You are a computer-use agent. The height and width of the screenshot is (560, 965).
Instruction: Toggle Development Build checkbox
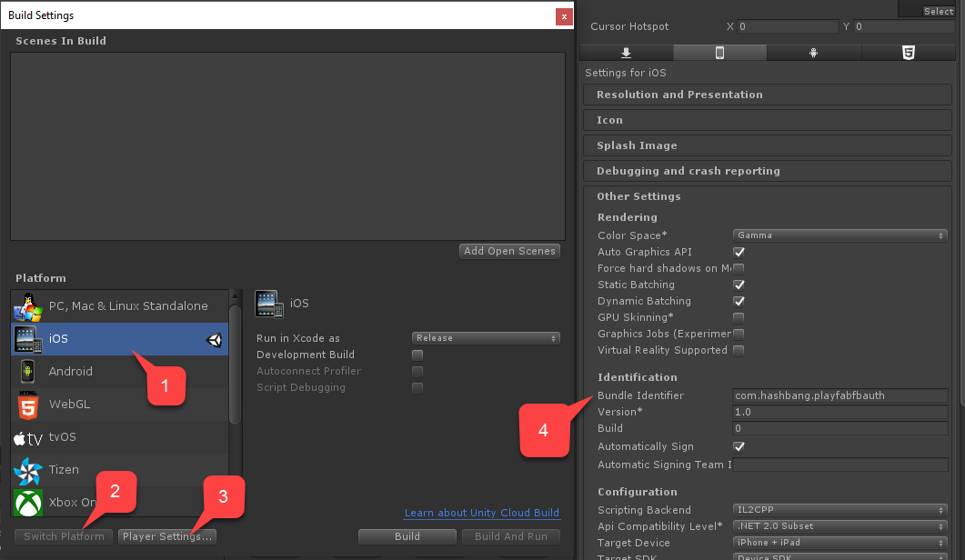pyautogui.click(x=417, y=355)
